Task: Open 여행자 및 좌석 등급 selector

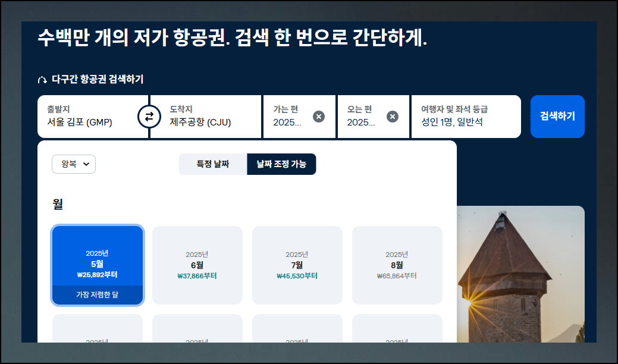Action: coord(466,117)
